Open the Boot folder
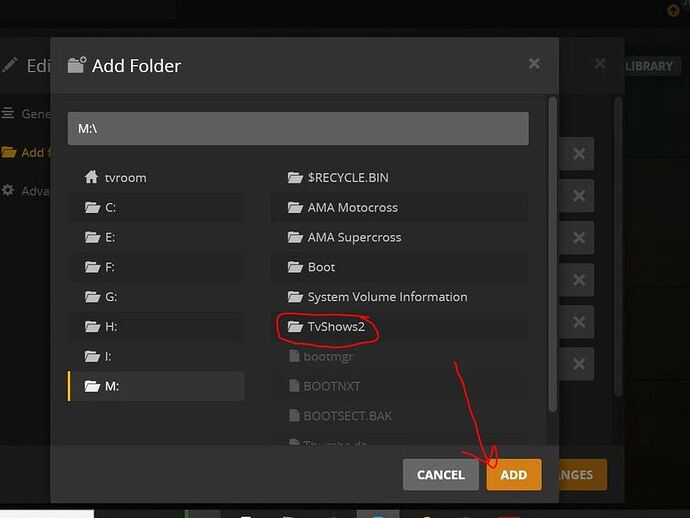690x518 pixels. click(x=400, y=267)
